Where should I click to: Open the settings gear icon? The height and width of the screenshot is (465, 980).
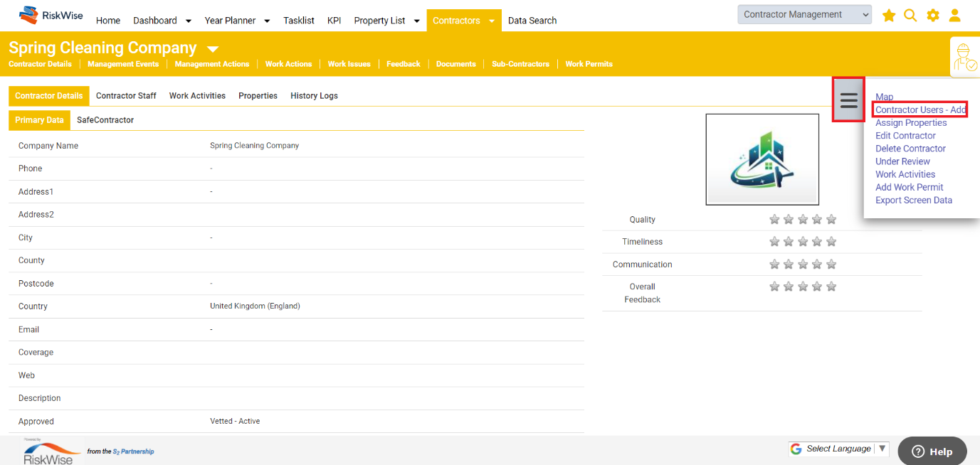click(932, 15)
